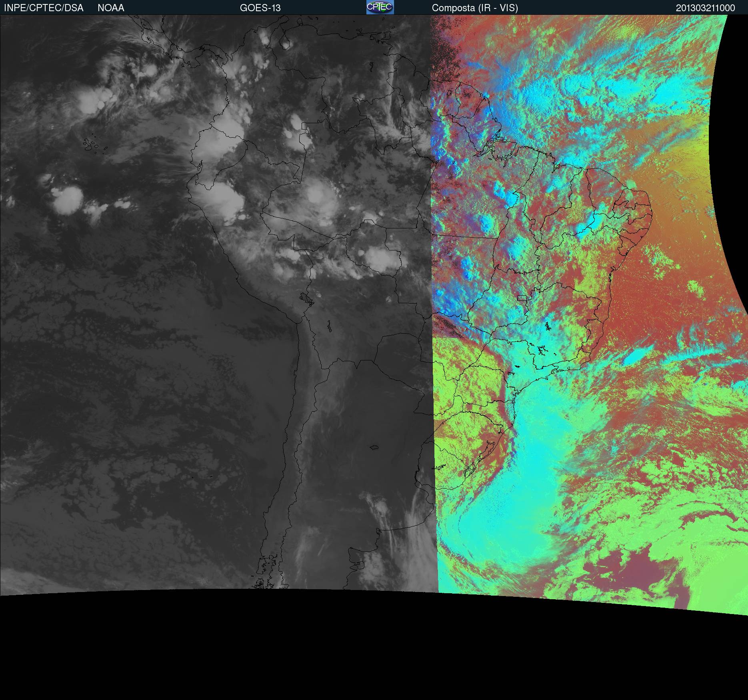Select the INPE/CPTEC/DSA header label
Screen dimensions: 748x700
[x=44, y=8]
